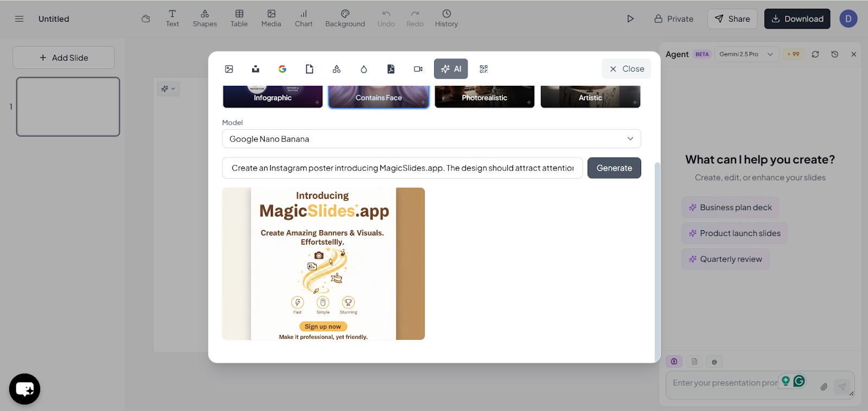Close the media dialog
868x411 pixels.
point(627,69)
